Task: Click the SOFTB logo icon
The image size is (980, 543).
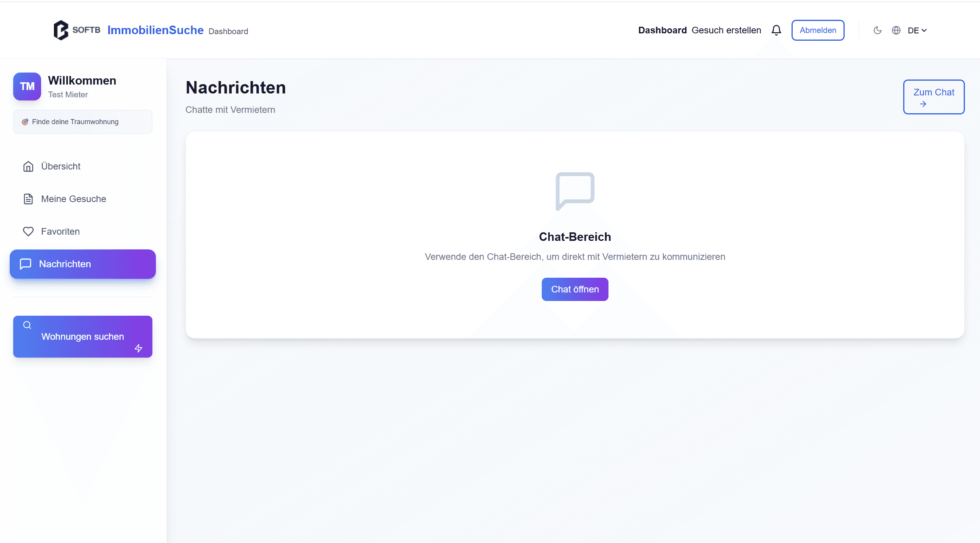Action: [61, 30]
